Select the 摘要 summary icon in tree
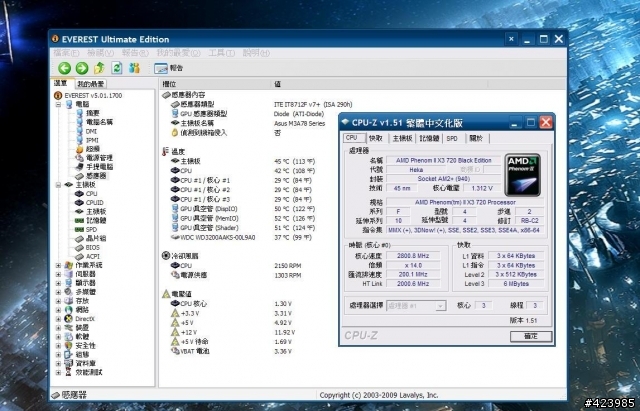Image resolution: width=640 pixels, height=411 pixels. 80,113
